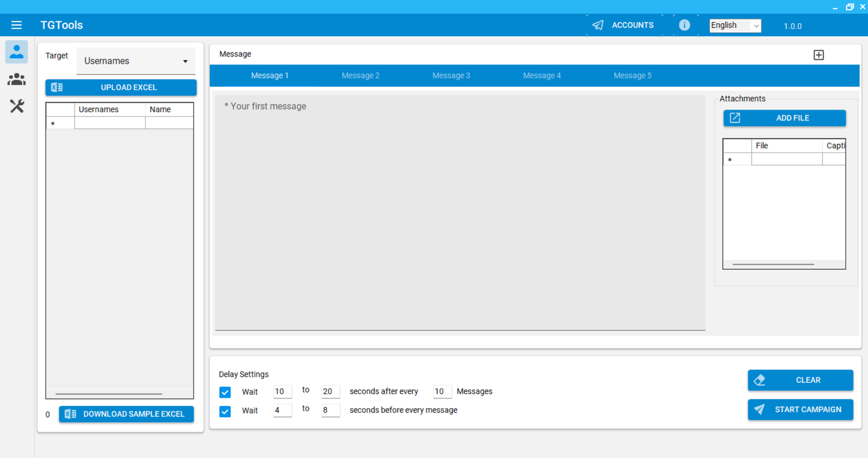Click the CLEAR button
Viewport: 868px width, 458px height.
click(x=800, y=380)
